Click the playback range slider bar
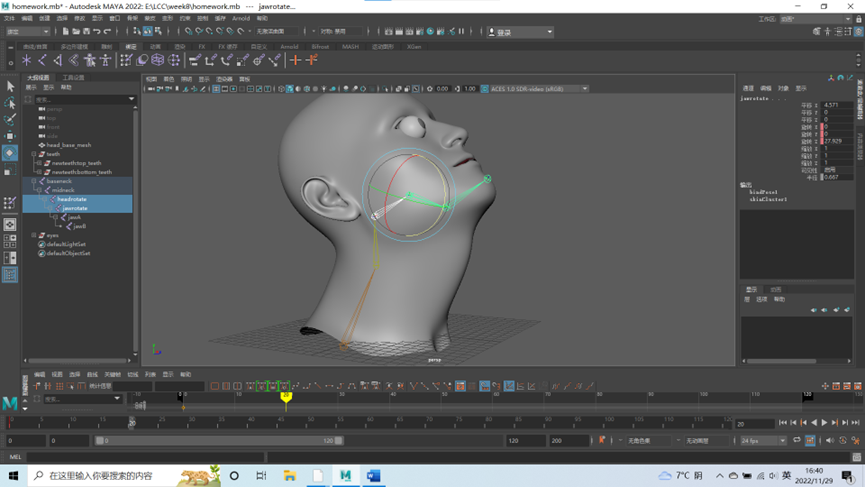The image size is (865, 487). pos(219,441)
